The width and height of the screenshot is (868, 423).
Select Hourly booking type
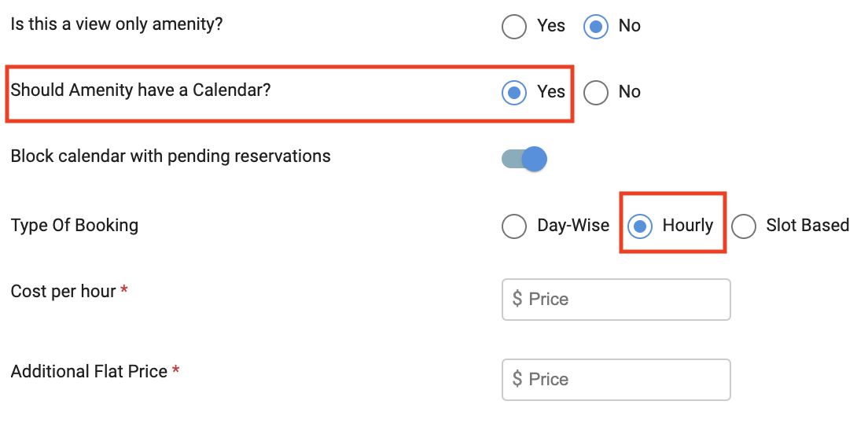pyautogui.click(x=641, y=226)
